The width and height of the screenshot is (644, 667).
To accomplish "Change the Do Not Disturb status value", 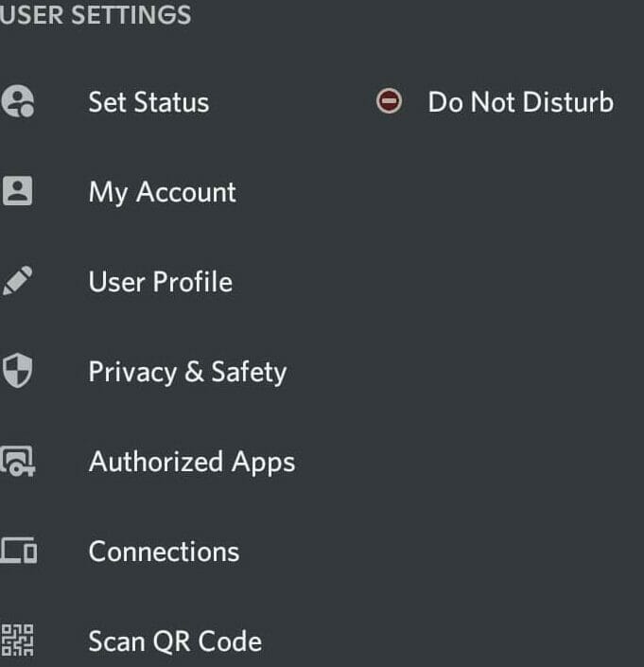I will click(520, 102).
